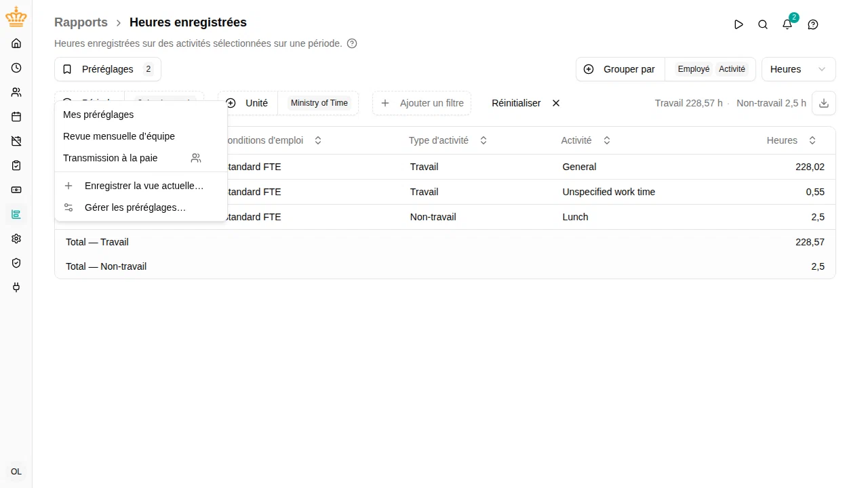
Task: Open the shield check icon in sidebar
Action: pos(16,263)
